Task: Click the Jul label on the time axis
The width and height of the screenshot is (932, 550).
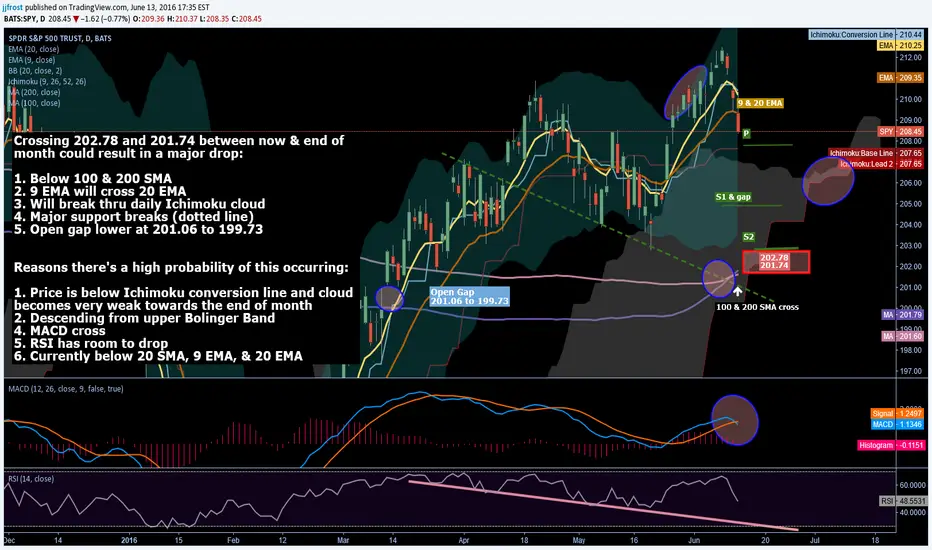Action: [815, 540]
